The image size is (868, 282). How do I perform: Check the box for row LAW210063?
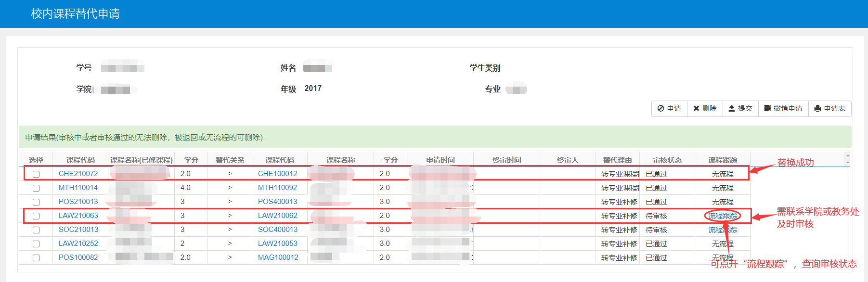click(36, 216)
